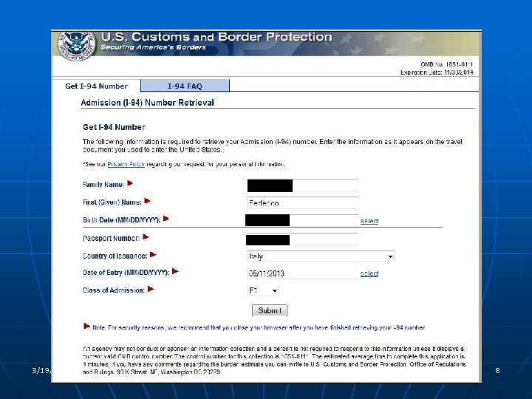Submit the I-94 retrieval form
The height and width of the screenshot is (399, 532).
[x=270, y=310]
